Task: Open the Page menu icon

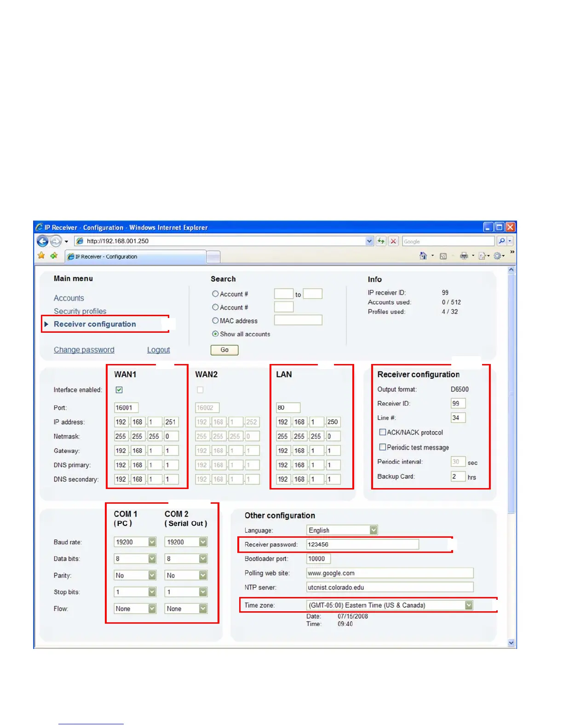Action: [x=483, y=256]
